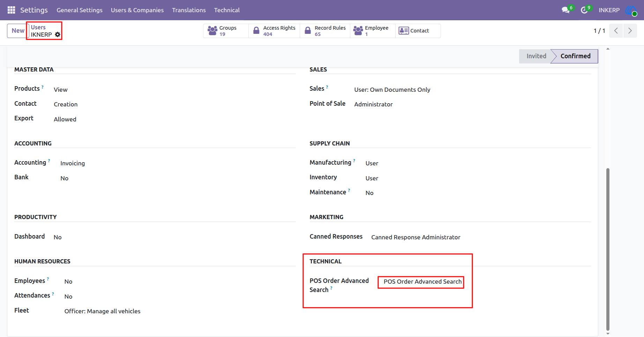The image size is (644, 337).
Task: Click the 1 / 1 record pager counter
Action: pyautogui.click(x=599, y=31)
